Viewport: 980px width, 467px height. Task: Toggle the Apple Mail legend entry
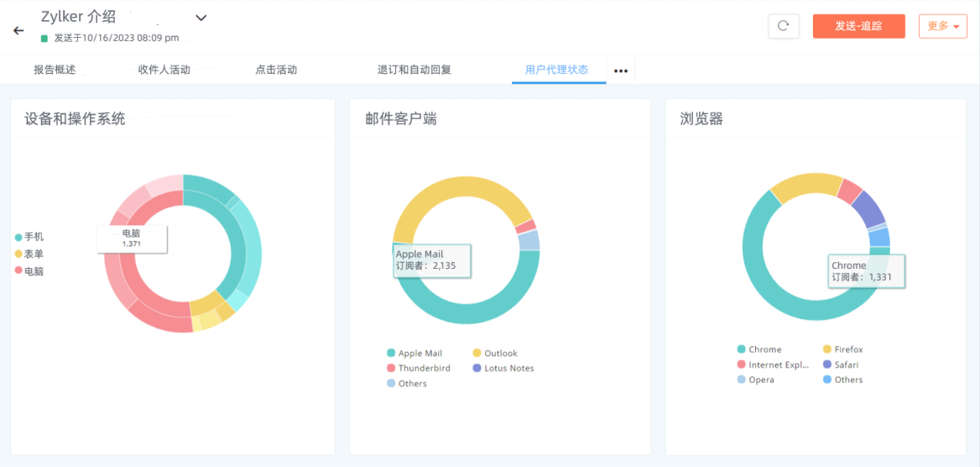coord(415,353)
